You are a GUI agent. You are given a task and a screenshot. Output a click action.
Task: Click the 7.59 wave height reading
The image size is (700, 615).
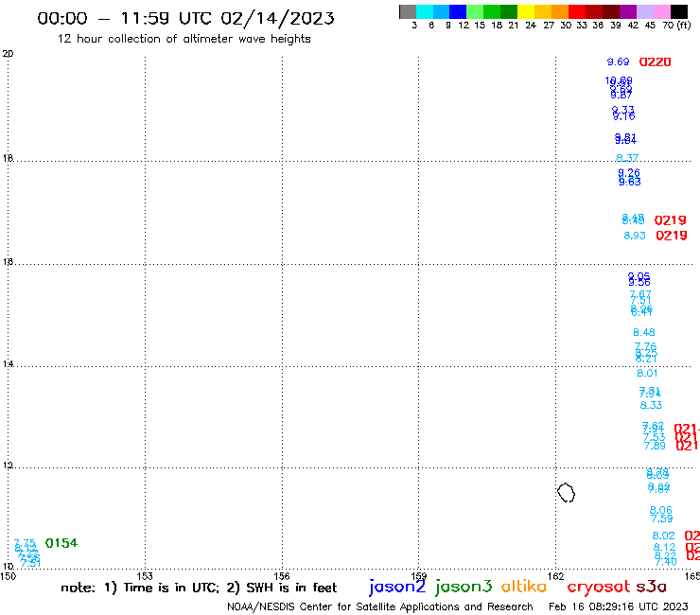(x=661, y=518)
